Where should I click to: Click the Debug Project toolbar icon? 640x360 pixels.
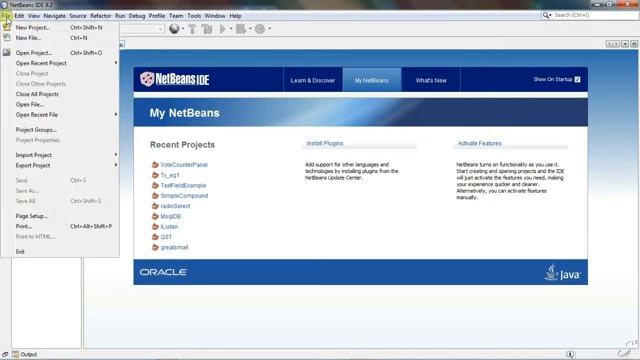pos(241,29)
